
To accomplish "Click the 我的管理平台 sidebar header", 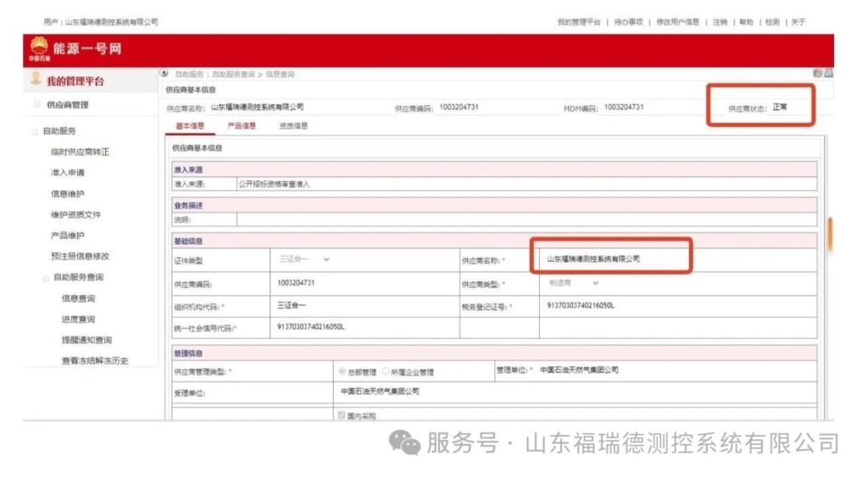I will (x=75, y=81).
